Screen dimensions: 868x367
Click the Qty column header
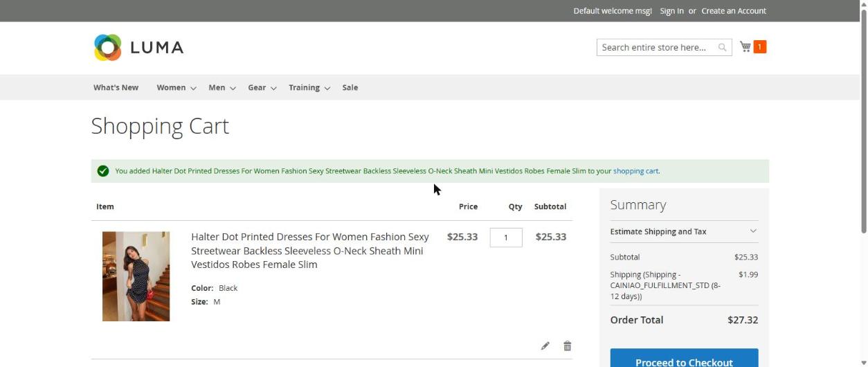point(516,206)
